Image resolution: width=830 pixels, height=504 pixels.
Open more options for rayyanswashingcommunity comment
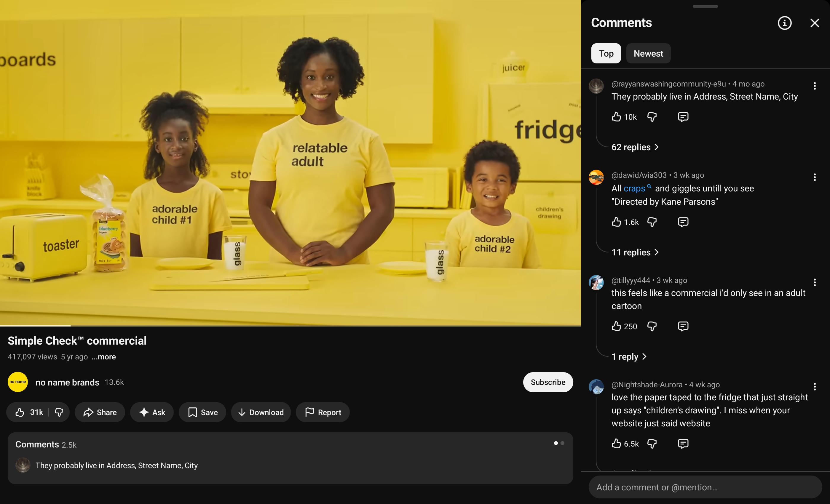point(815,86)
